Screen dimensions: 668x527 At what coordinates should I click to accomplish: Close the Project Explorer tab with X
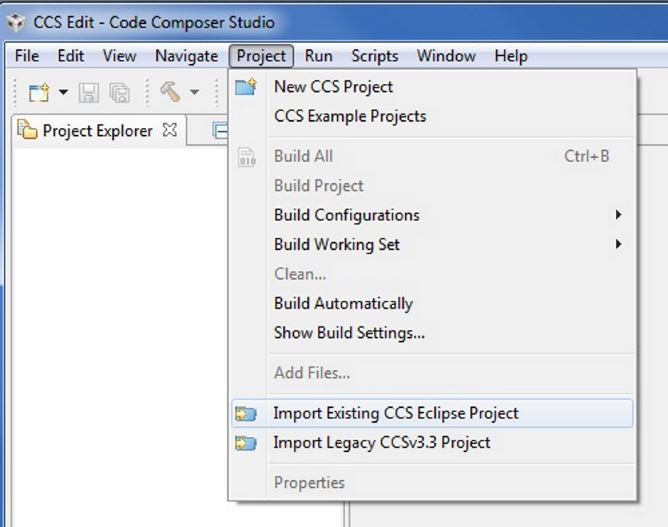pyautogui.click(x=169, y=130)
